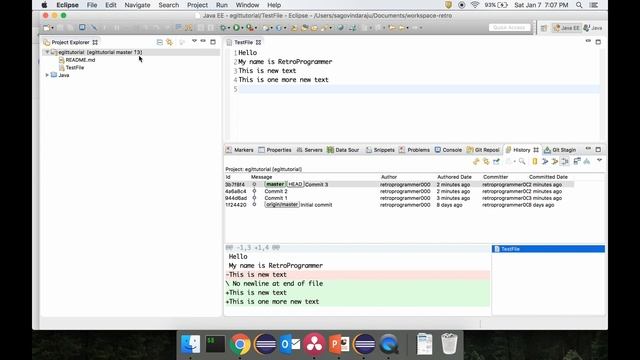The width and height of the screenshot is (640, 360).
Task: Open Trash from the Dock
Action: (x=449, y=344)
